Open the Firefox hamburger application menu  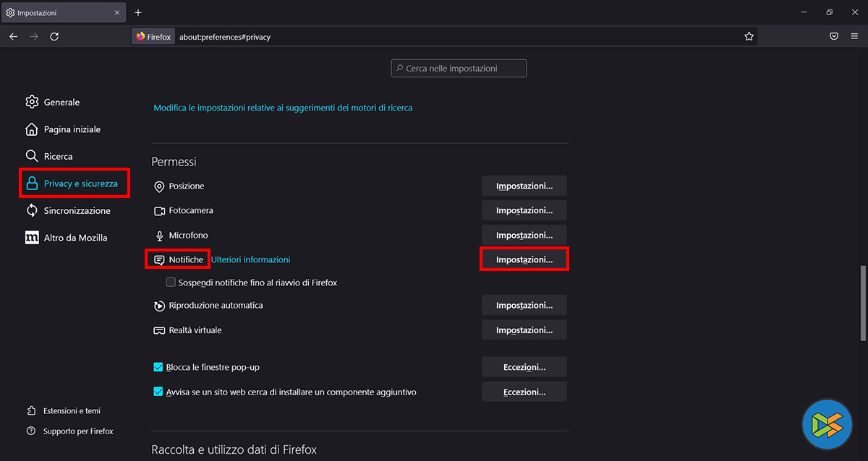[x=854, y=36]
